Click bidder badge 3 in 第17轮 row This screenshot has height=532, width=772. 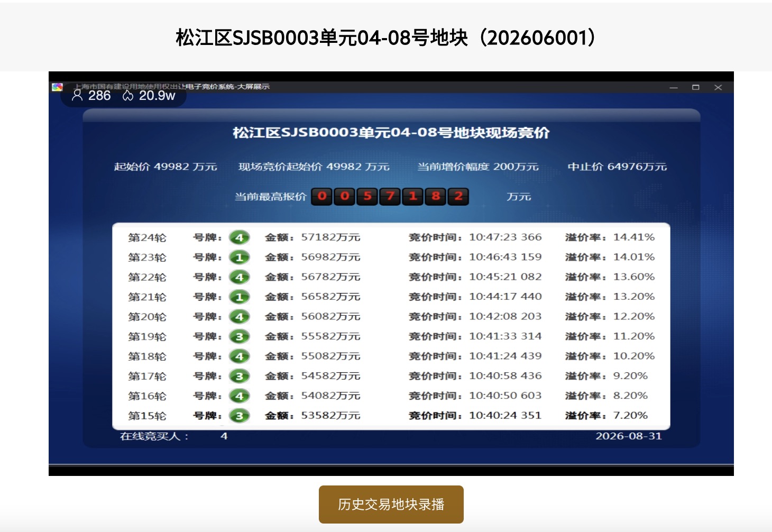click(239, 377)
